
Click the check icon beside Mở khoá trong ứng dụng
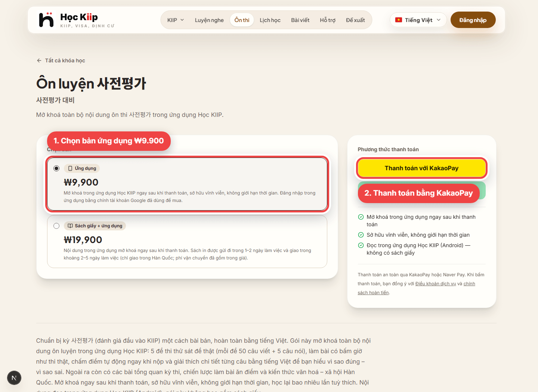coord(361,217)
